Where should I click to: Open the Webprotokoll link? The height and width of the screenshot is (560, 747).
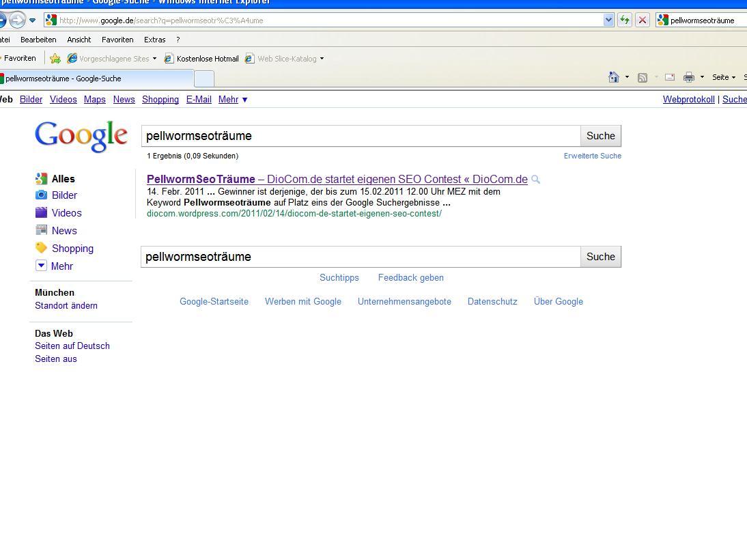point(689,99)
